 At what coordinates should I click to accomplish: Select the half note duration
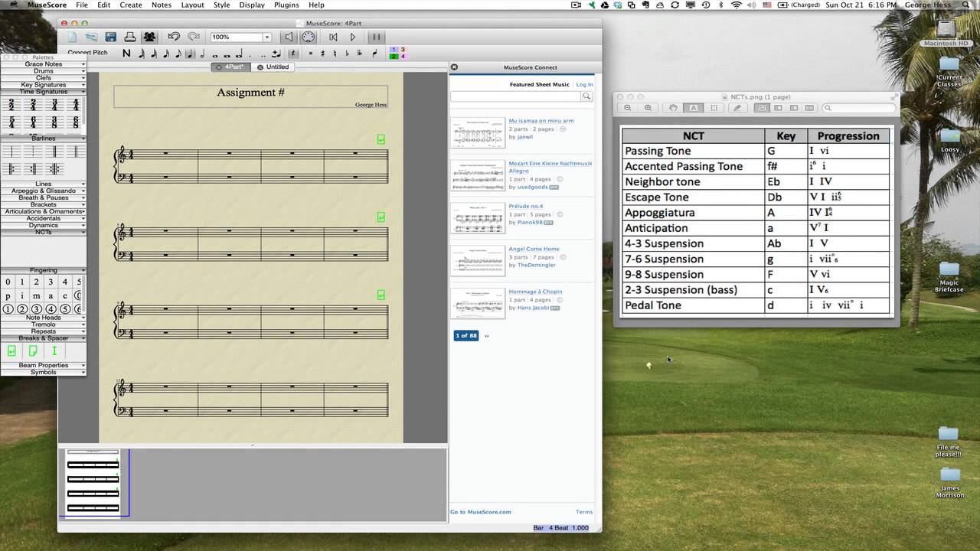(x=202, y=54)
